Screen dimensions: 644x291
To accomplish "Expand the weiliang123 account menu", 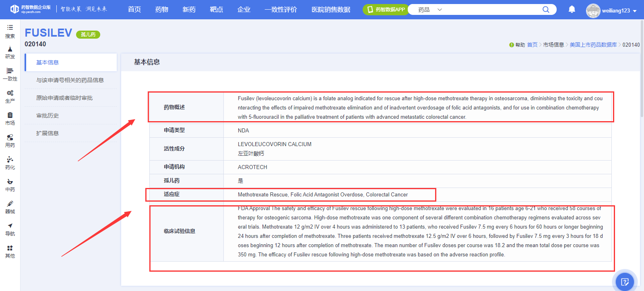I will (619, 11).
